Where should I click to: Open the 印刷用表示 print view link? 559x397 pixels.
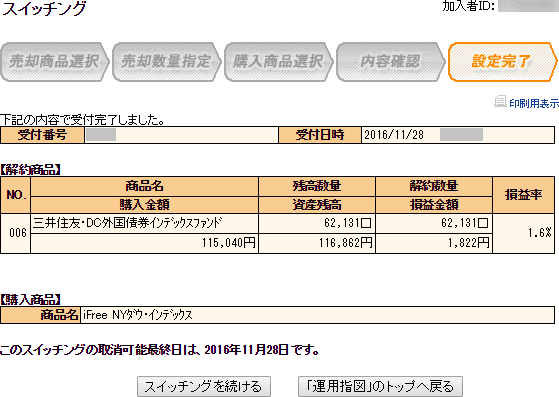pos(534,103)
